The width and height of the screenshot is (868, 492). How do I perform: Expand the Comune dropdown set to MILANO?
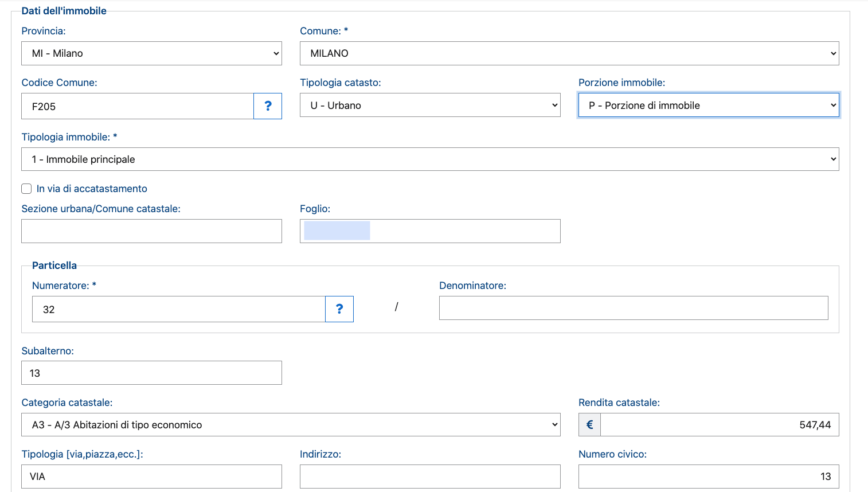click(x=569, y=53)
